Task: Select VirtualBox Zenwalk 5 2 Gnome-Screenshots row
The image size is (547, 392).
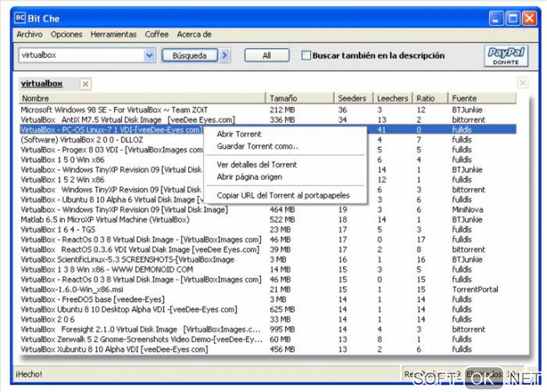Action: (268, 339)
